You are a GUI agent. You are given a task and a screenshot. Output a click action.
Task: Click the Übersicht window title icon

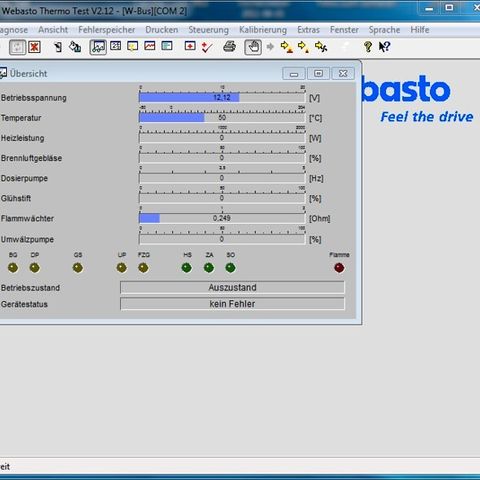pos(3,73)
